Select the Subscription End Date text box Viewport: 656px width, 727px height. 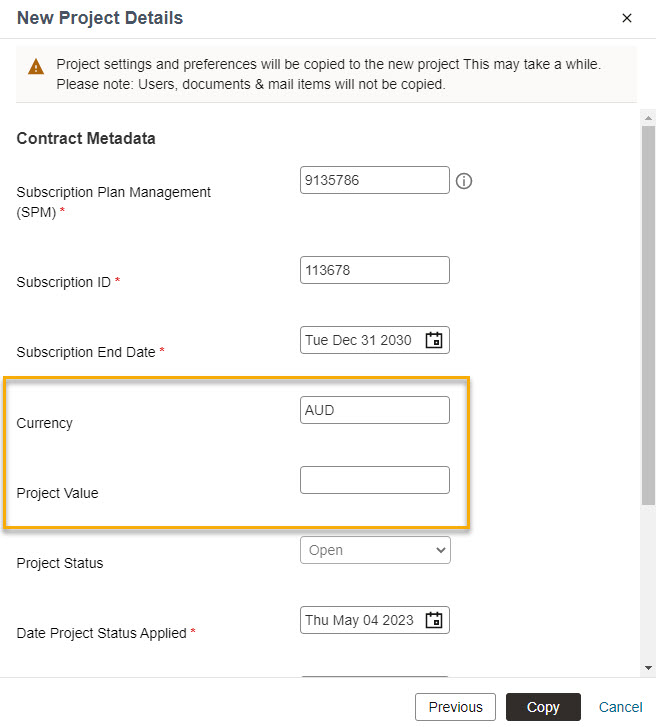pyautogui.click(x=360, y=340)
